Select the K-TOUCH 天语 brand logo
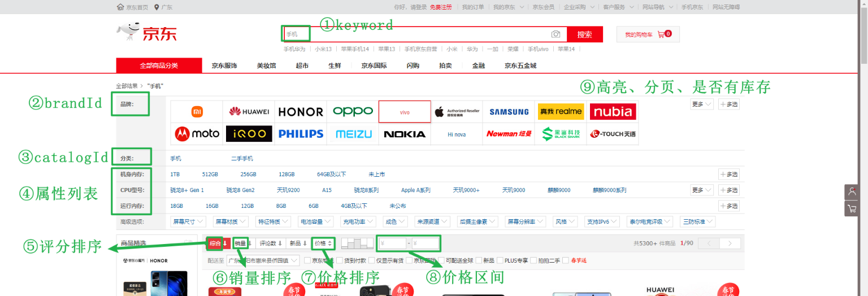Image resolution: width=868 pixels, height=296 pixels. 613,134
